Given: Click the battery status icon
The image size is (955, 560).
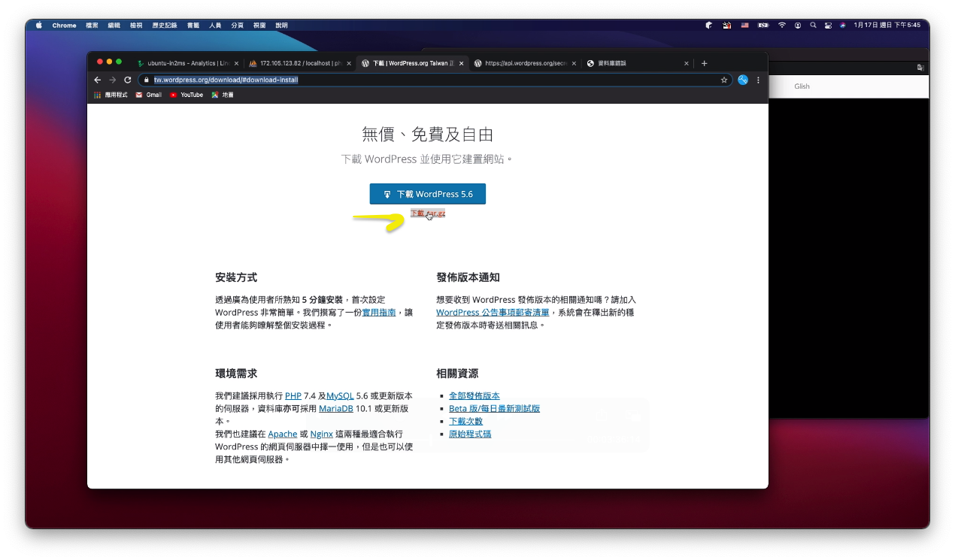Looking at the screenshot, I should tap(763, 25).
